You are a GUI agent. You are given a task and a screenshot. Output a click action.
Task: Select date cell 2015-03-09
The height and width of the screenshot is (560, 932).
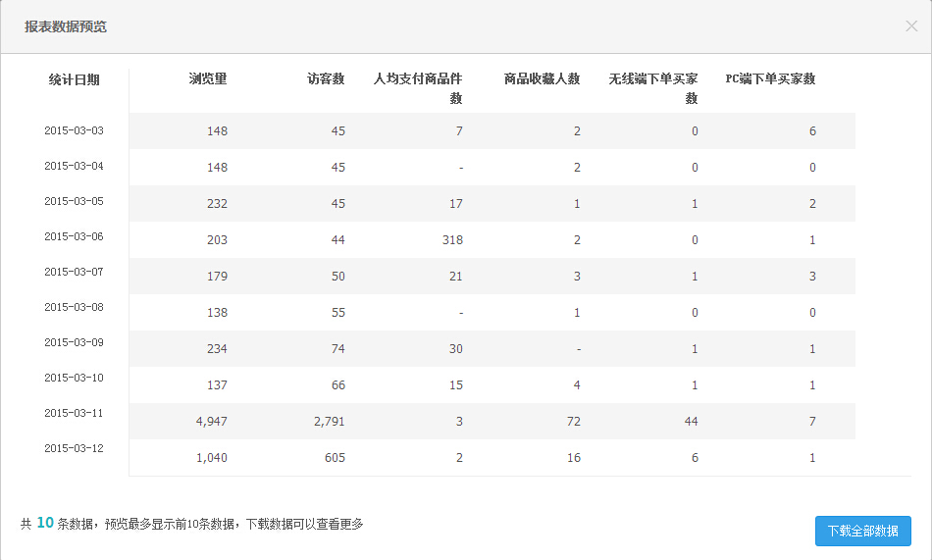(x=74, y=342)
